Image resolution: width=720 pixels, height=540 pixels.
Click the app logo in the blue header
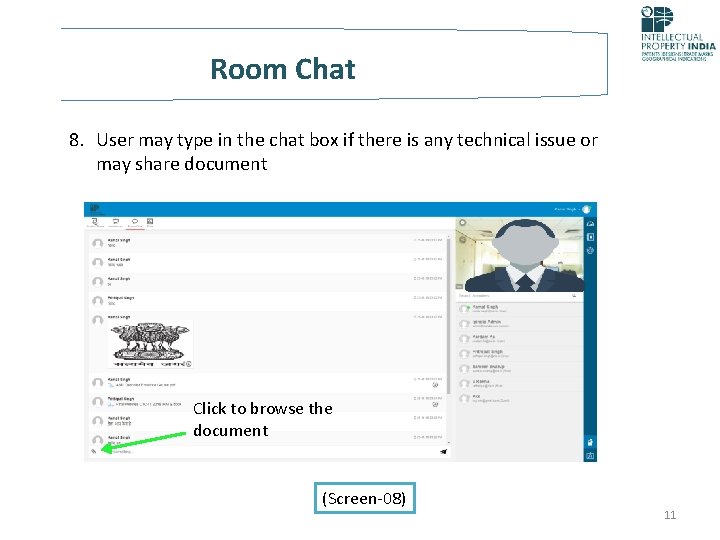coord(95,209)
